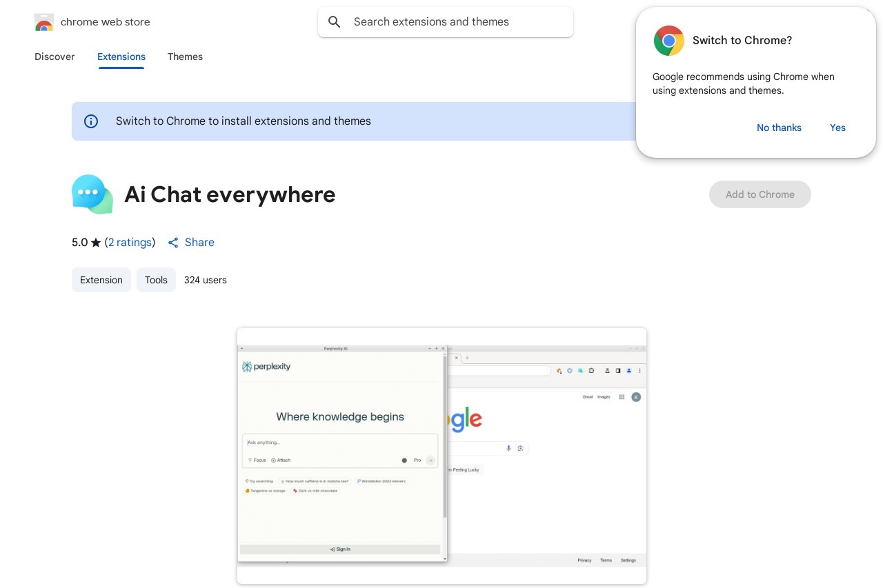Click the Switch to Chrome? popup title
883x588 pixels.
[742, 41]
